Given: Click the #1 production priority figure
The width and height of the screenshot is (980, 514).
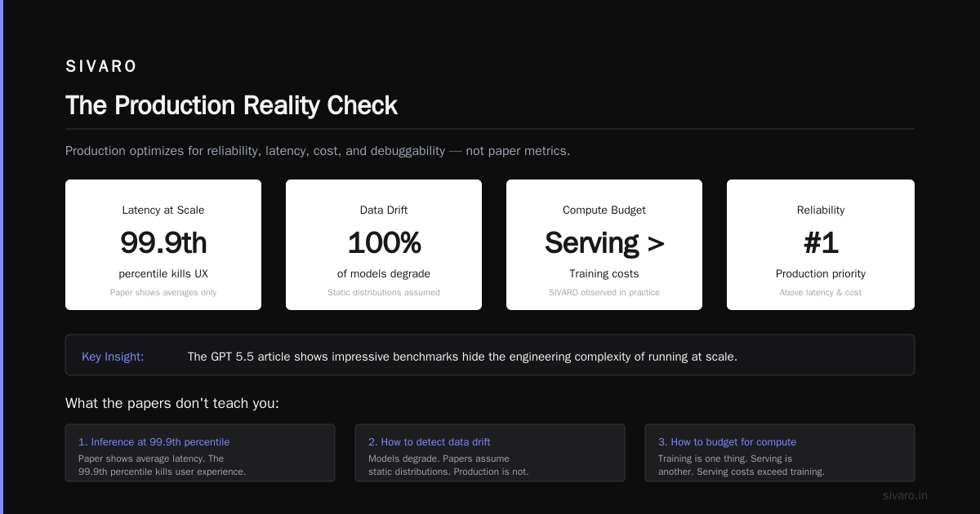Looking at the screenshot, I should (821, 242).
